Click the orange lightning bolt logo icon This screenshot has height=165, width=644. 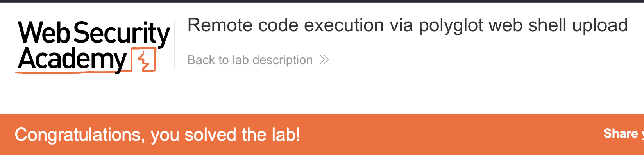pos(144,60)
